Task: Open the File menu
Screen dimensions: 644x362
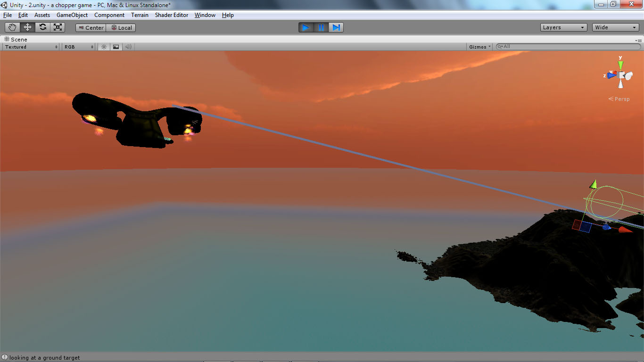Action: [x=8, y=15]
